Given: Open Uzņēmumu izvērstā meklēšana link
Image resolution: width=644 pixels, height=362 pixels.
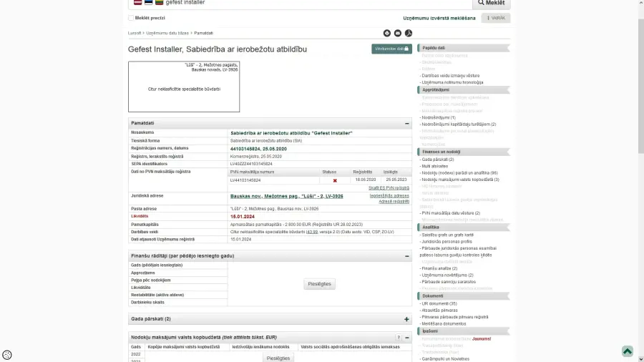Looking at the screenshot, I should click(439, 18).
